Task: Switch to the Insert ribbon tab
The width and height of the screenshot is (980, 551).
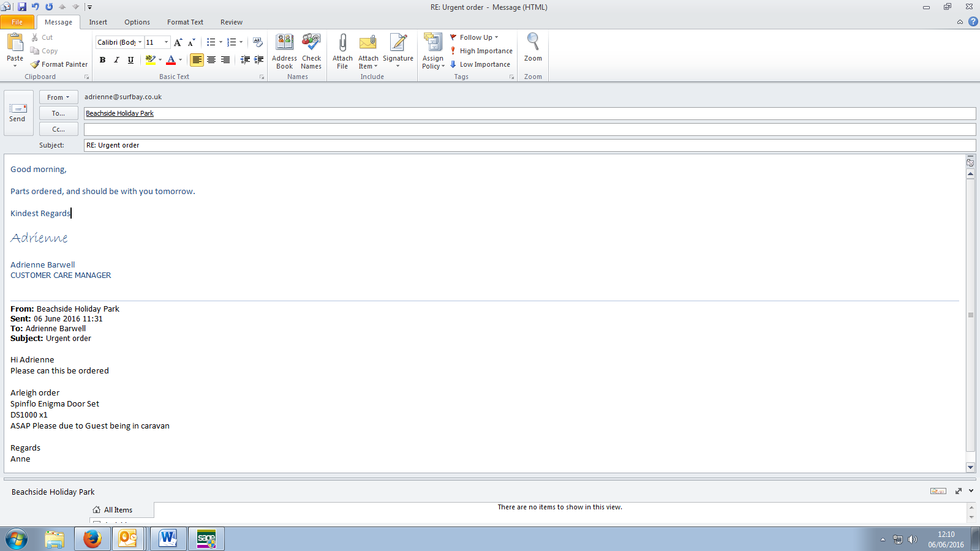Action: point(98,22)
